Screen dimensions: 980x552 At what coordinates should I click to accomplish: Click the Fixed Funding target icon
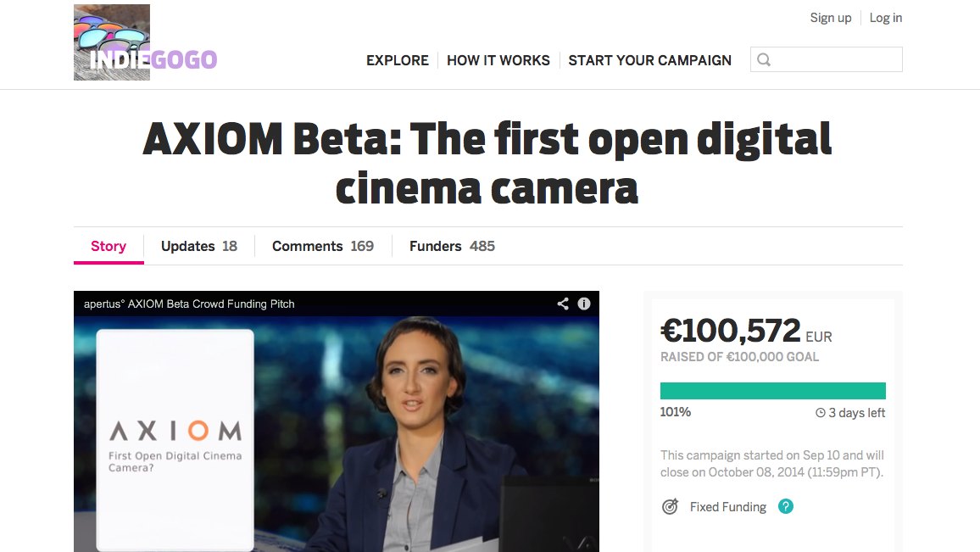(x=670, y=507)
